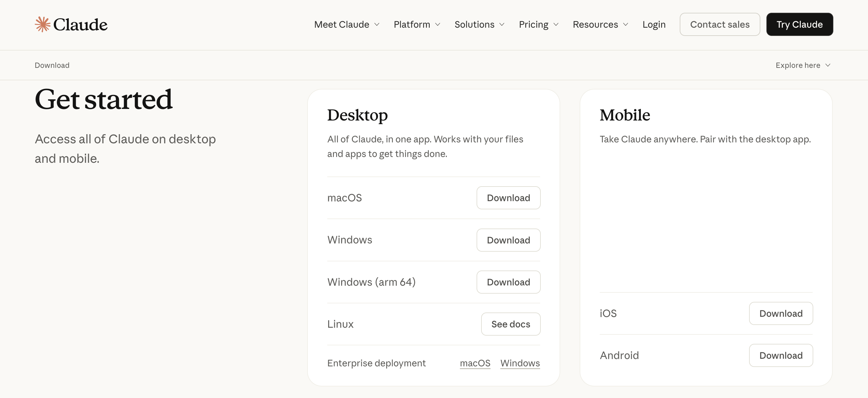Click the Download breadcrumb label
The width and height of the screenshot is (868, 398).
pyautogui.click(x=52, y=65)
